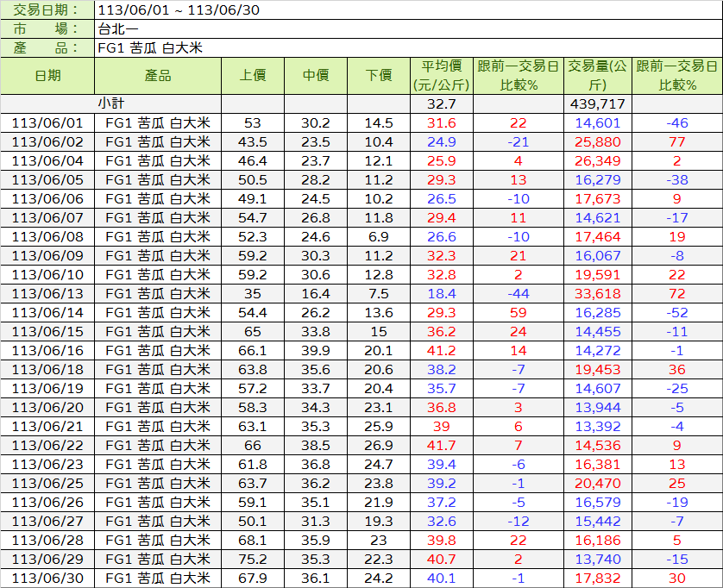Click the 日期 column header
The image size is (723, 588).
point(47,76)
